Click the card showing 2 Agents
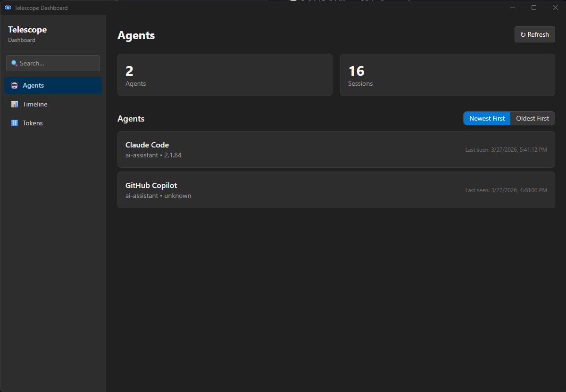 click(x=225, y=75)
